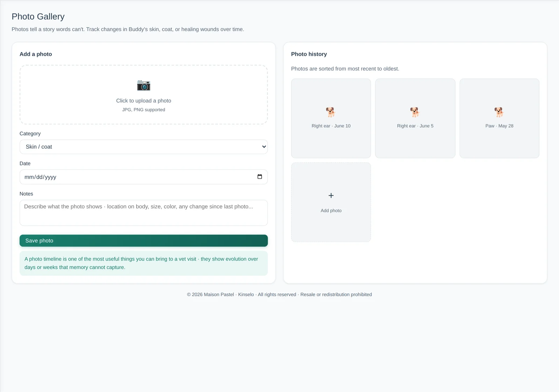
Task: Click the dashed photo upload dropzone
Action: click(x=144, y=95)
